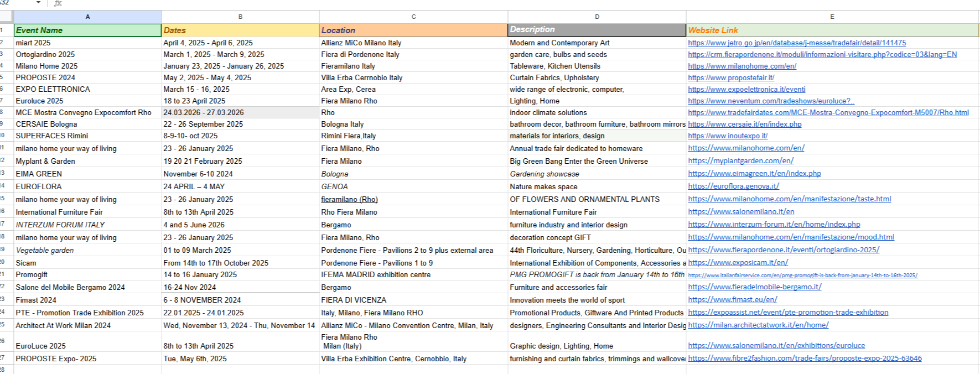Viewport: 980px width, 374px height.
Task: Select column E header
Action: [832, 17]
